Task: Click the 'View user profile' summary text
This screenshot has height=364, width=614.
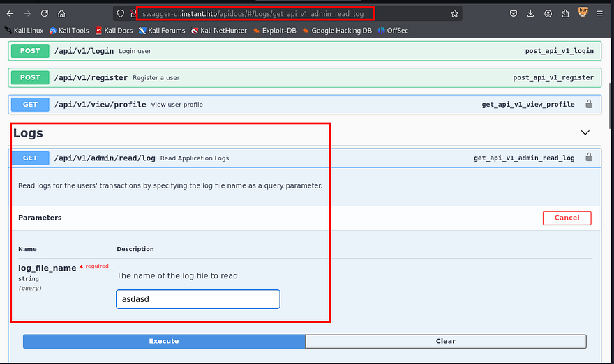Action: point(177,105)
